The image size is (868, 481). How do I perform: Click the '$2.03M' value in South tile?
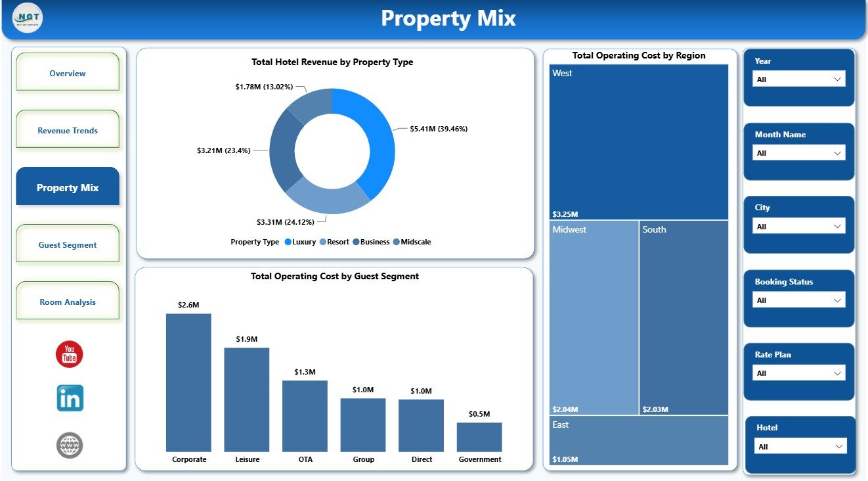click(655, 409)
